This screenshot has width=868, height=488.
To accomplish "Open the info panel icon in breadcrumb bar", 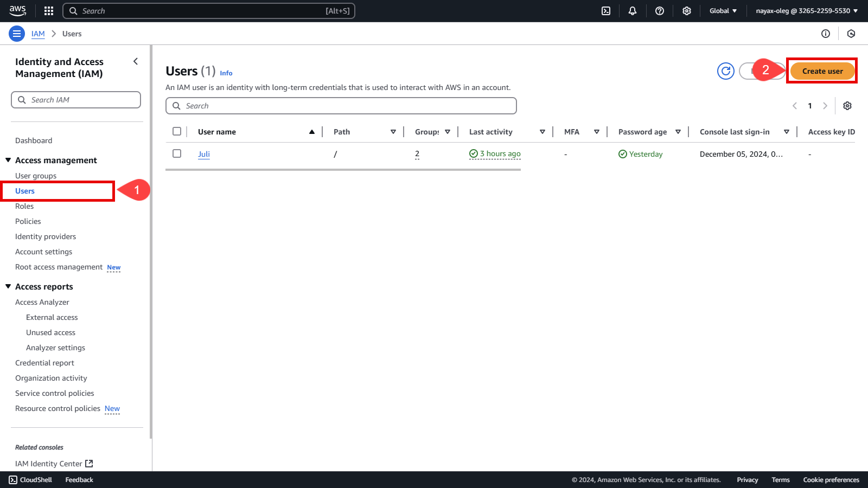I will (x=826, y=34).
